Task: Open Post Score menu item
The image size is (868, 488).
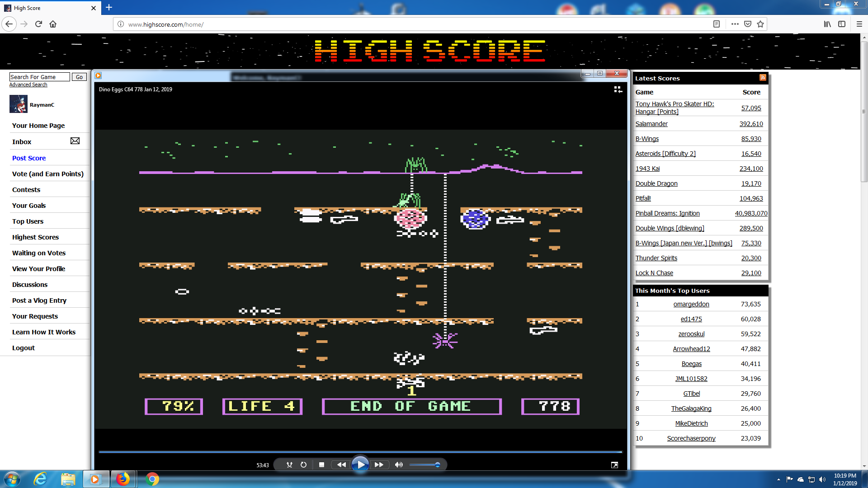Action: pos(29,158)
